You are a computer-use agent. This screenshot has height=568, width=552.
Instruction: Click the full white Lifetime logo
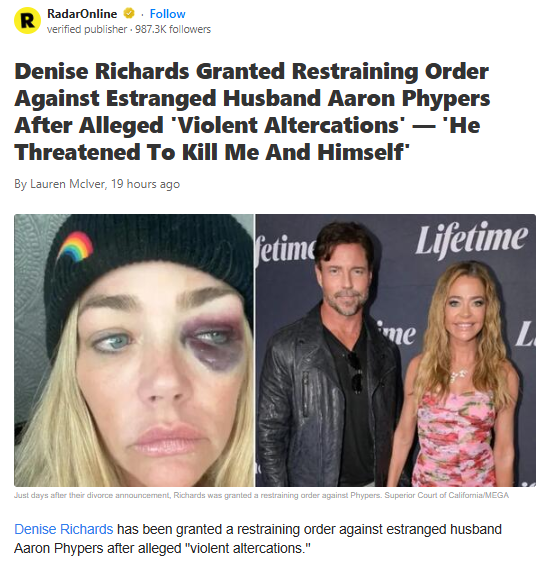pyautogui.click(x=471, y=239)
